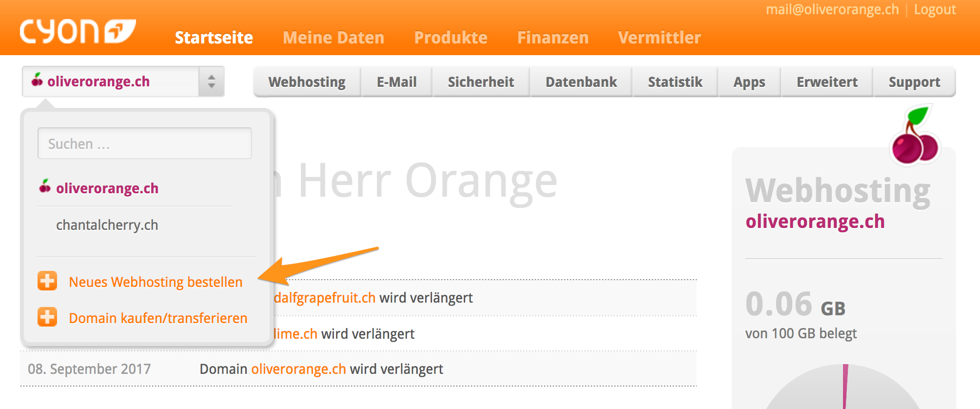Click the Suchen search field
The image size is (980, 409).
coord(145,143)
